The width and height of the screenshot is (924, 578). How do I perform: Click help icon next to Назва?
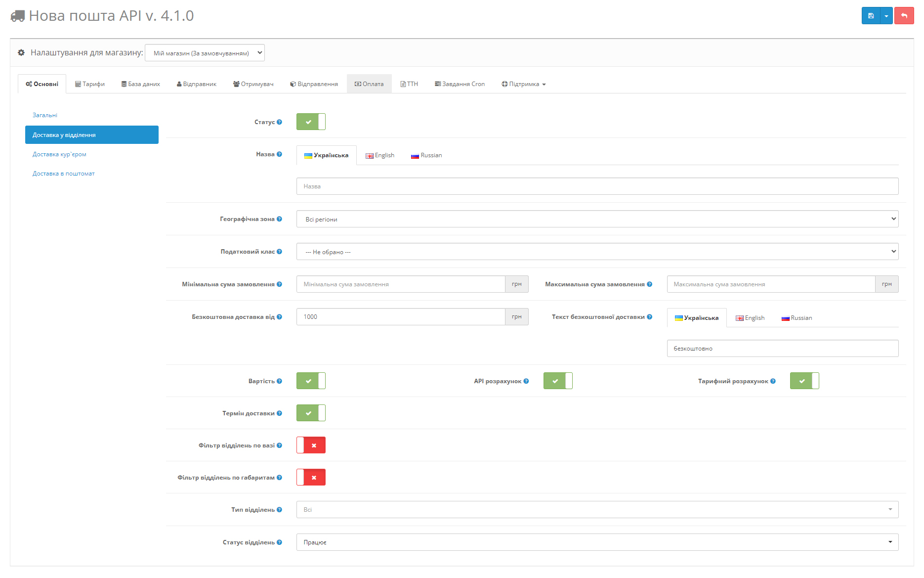tap(279, 154)
